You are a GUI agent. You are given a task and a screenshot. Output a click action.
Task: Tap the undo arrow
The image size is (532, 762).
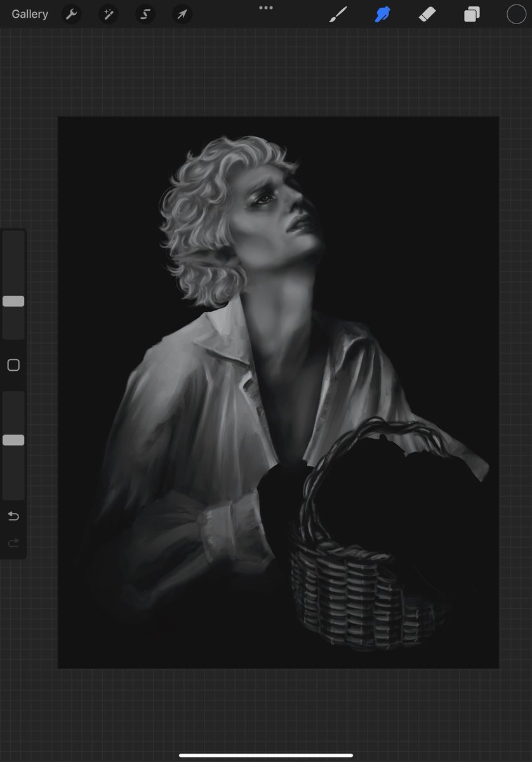pos(13,516)
